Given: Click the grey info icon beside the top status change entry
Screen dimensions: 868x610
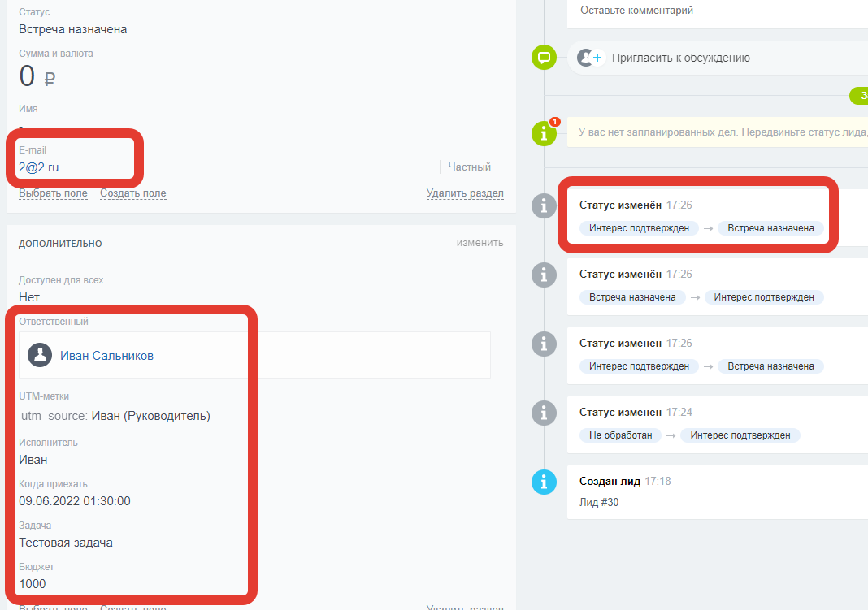Looking at the screenshot, I should pyautogui.click(x=545, y=205).
